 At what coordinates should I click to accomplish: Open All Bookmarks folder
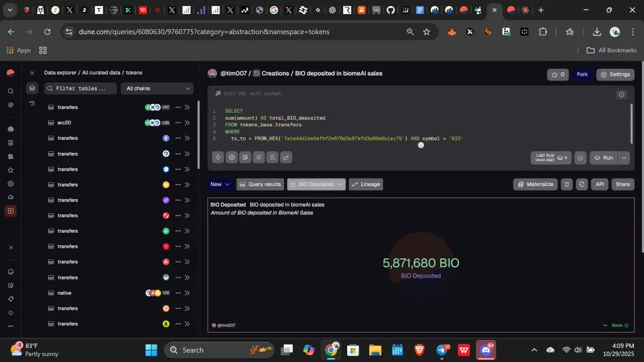pos(612,50)
